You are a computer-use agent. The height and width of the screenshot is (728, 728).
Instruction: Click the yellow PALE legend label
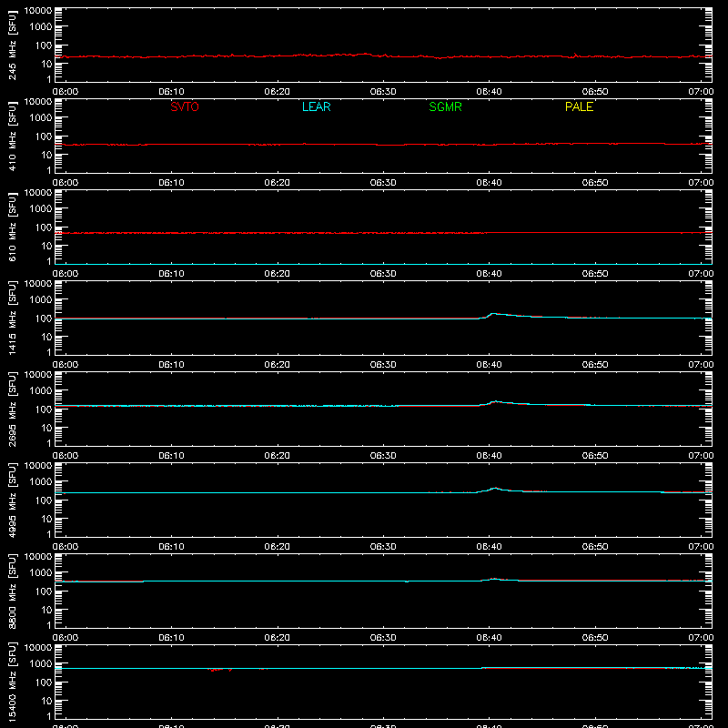(x=579, y=106)
